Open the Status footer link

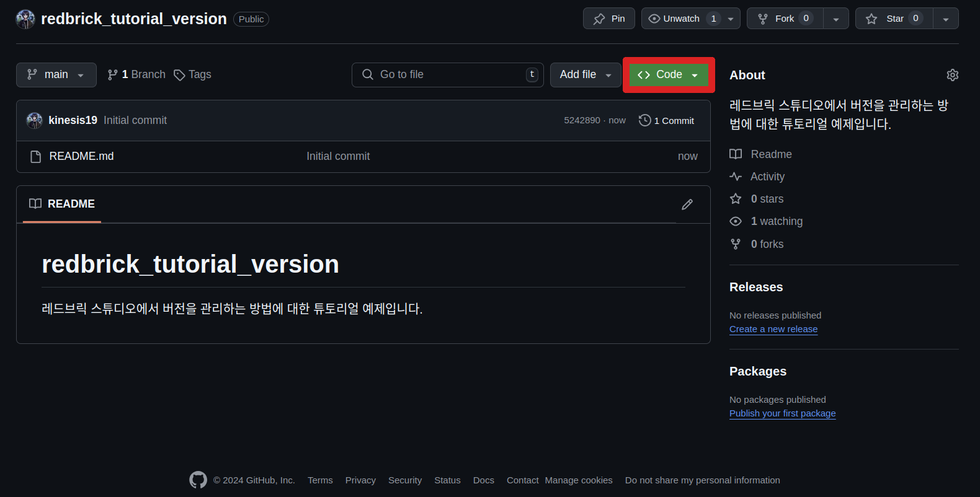pyautogui.click(x=447, y=480)
